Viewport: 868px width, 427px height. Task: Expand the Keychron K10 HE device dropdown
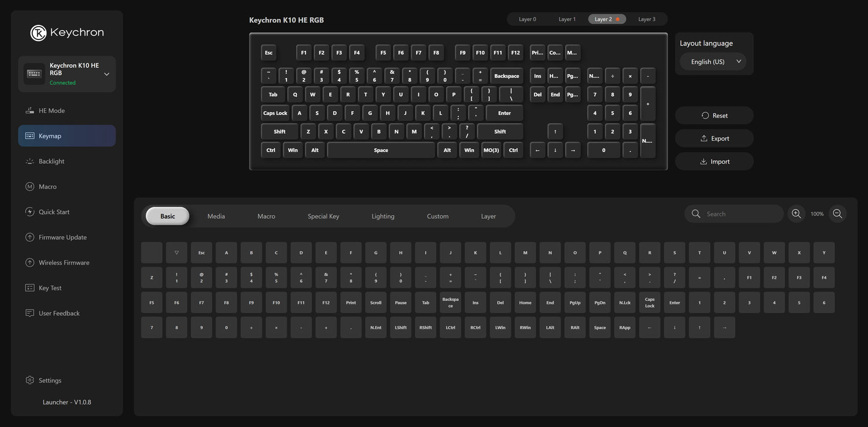pos(106,74)
